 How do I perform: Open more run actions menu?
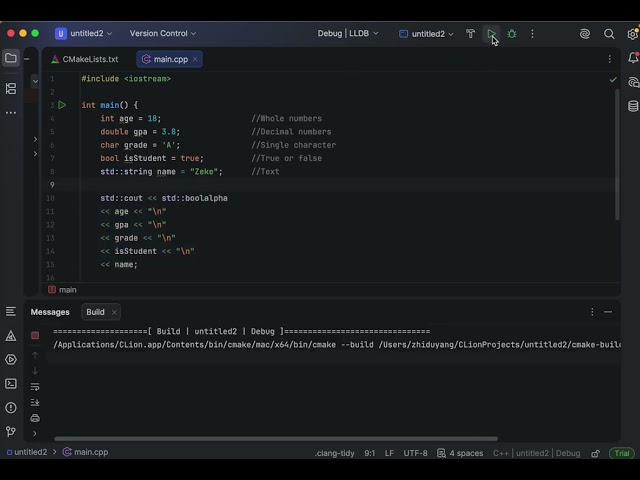tap(532, 34)
